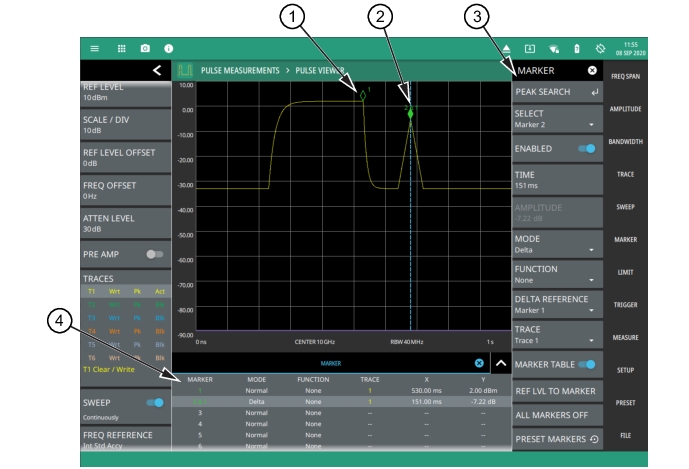Select the Delta marker row in table
Screen dimensions: 689x469
point(341,401)
